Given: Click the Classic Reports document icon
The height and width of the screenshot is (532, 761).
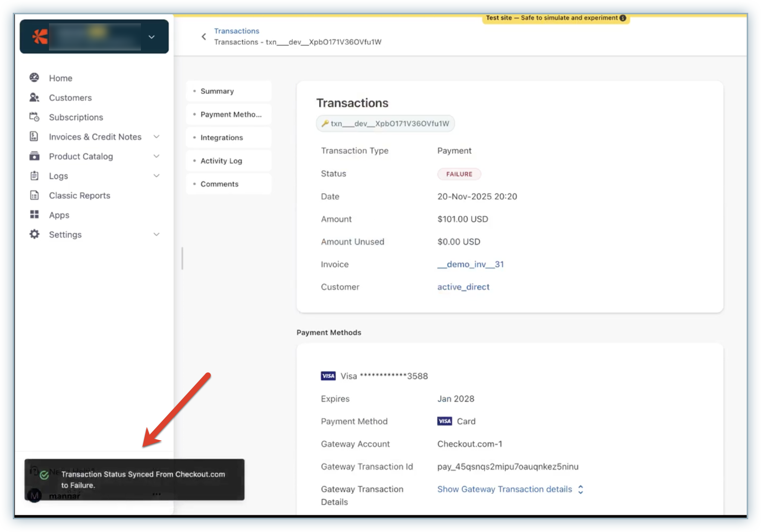Looking at the screenshot, I should point(34,195).
